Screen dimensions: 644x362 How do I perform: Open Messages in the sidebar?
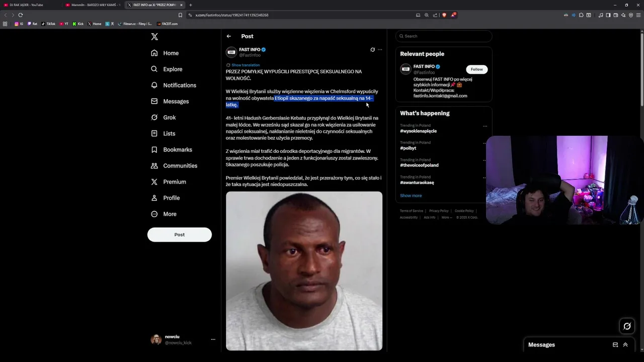pos(170,101)
